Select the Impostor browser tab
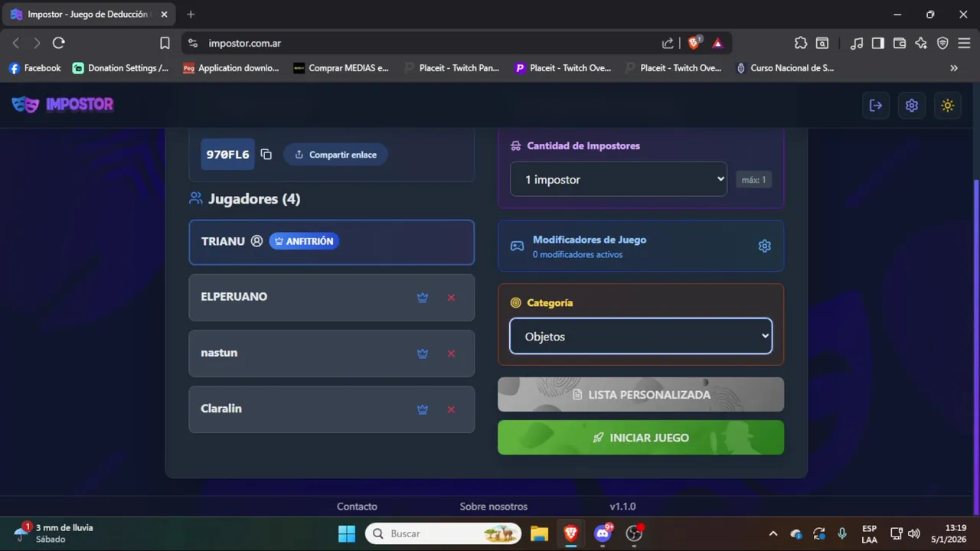Screen dimensions: 980x551 89,15
